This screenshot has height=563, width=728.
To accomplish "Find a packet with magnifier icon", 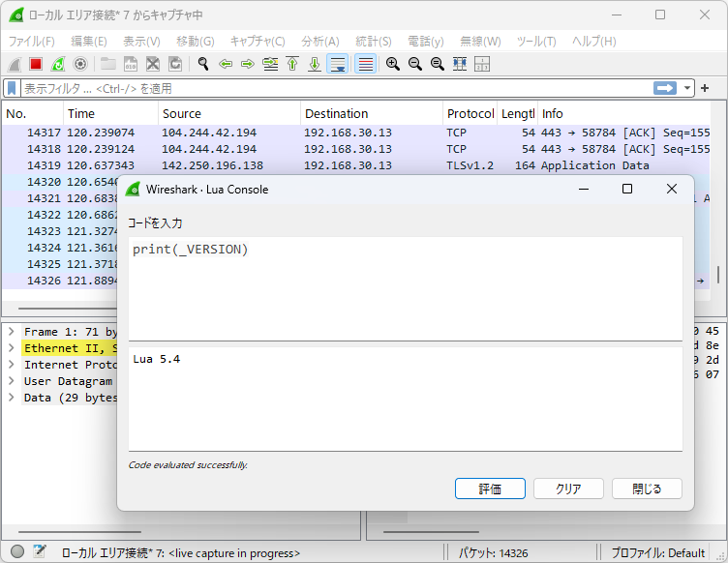I will coord(203,64).
